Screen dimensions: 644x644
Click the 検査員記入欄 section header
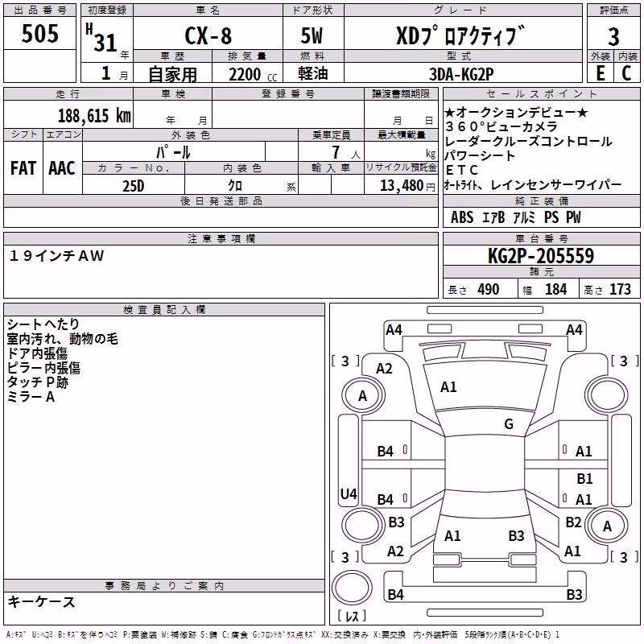coord(164,310)
